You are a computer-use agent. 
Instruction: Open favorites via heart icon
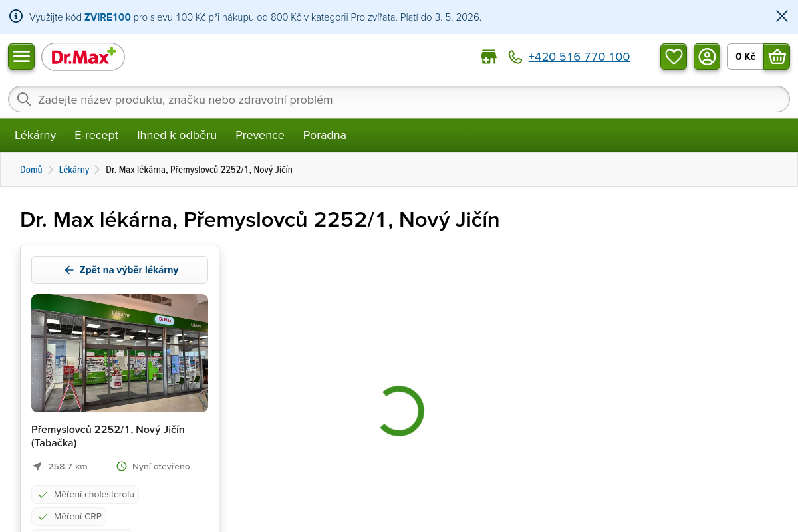click(x=674, y=57)
